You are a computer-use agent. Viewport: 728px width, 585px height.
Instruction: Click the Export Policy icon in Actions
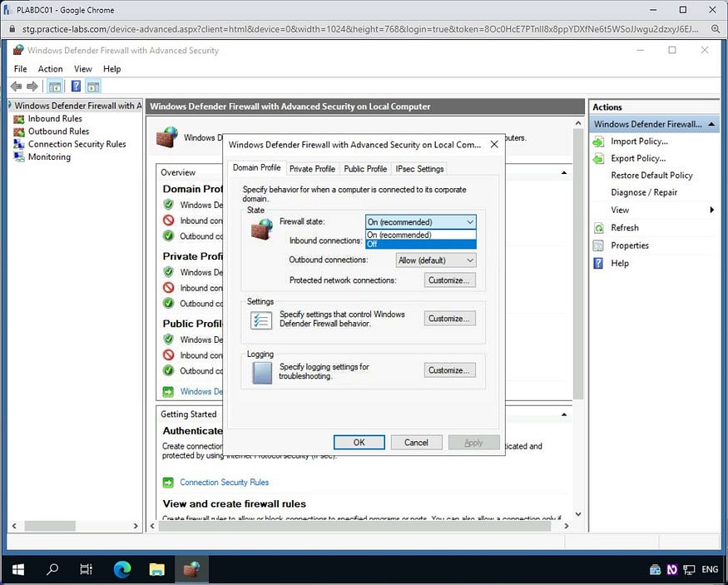coord(598,159)
